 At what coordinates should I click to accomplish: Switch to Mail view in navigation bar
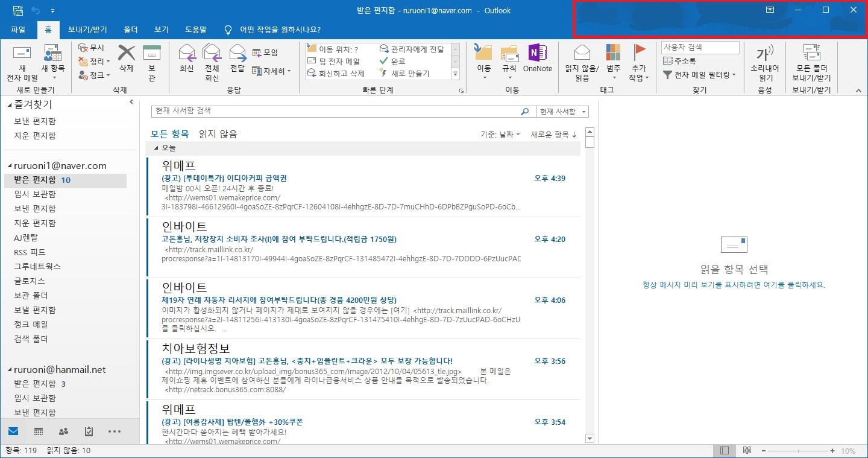(13, 431)
